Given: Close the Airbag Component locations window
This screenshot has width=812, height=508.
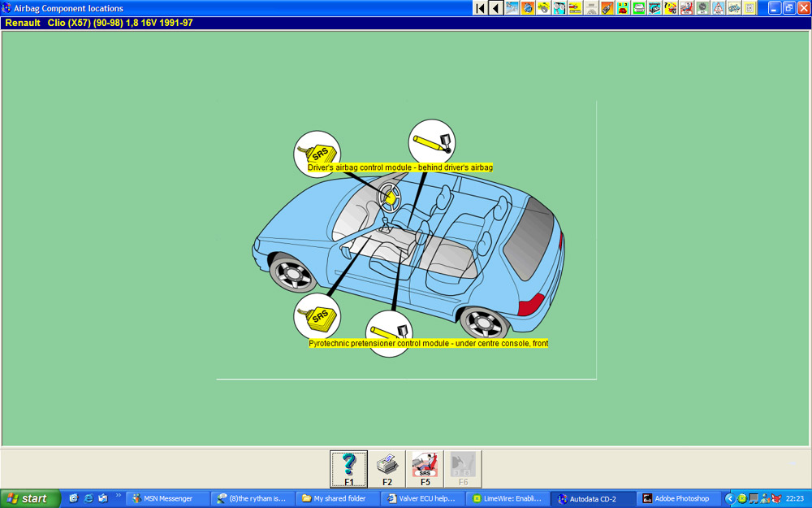Looking at the screenshot, I should 804,8.
